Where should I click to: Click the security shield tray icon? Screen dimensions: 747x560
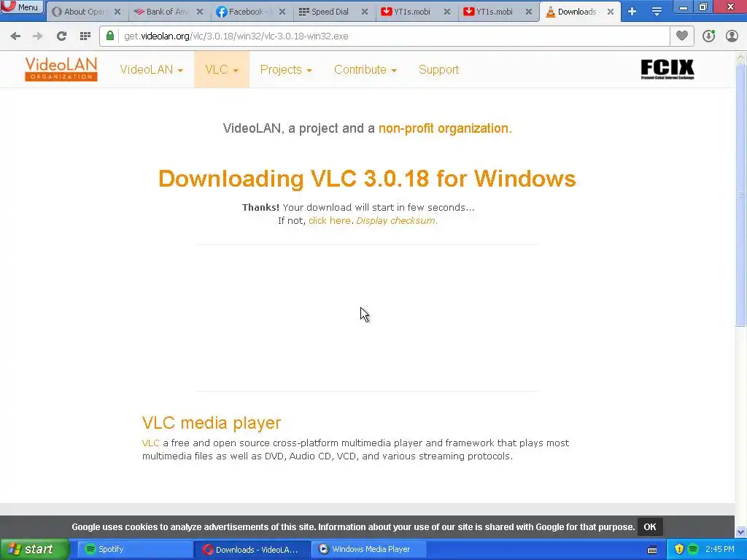coord(679,550)
